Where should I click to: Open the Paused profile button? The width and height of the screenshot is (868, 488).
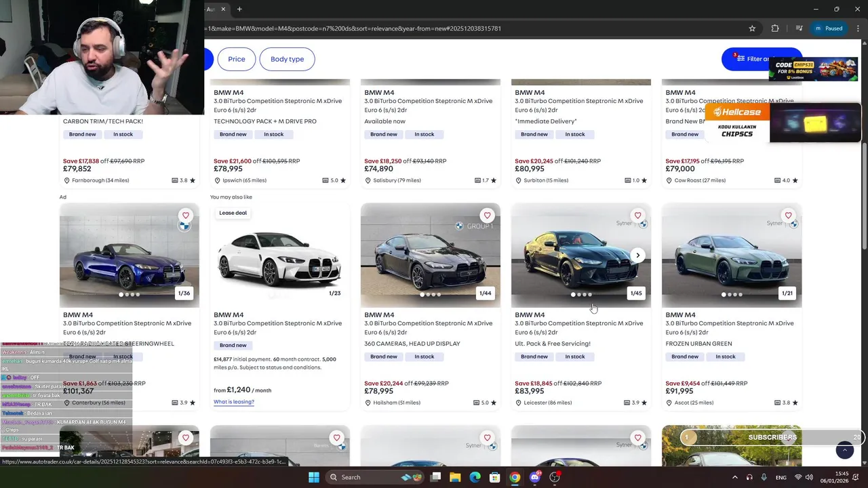829,28
